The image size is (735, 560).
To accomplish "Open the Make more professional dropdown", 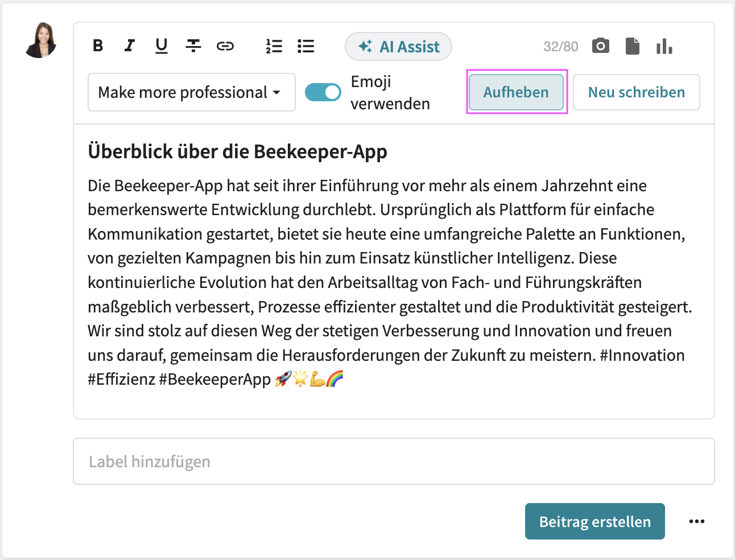I will pyautogui.click(x=191, y=92).
